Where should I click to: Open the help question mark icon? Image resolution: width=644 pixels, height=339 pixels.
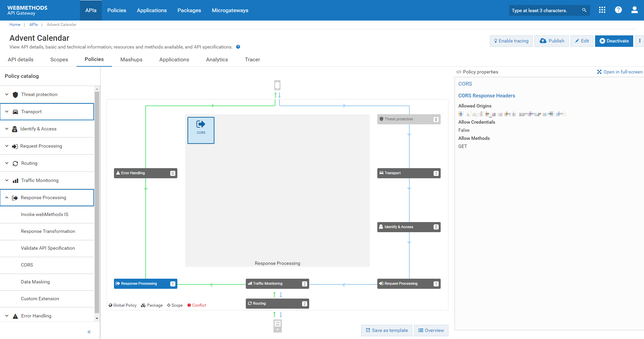pyautogui.click(x=618, y=10)
